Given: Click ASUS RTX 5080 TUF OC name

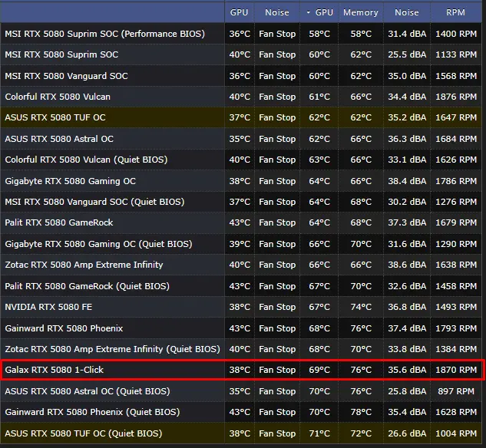Looking at the screenshot, I should [55, 117].
